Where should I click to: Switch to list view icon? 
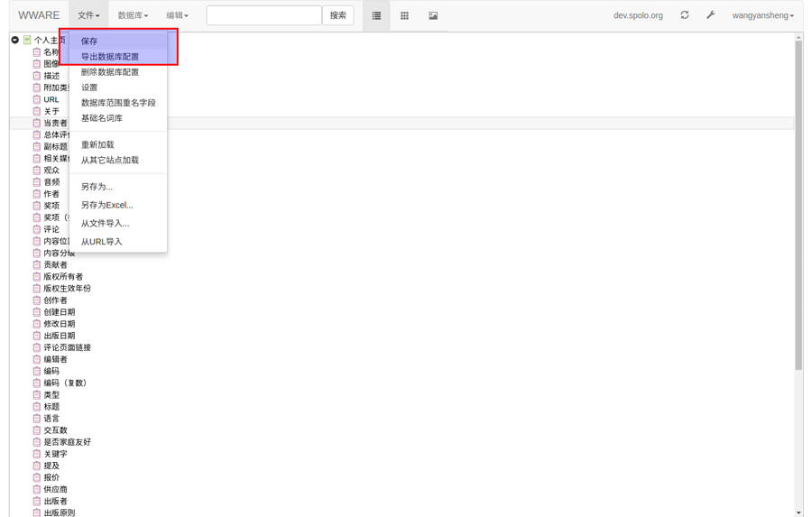pos(376,15)
